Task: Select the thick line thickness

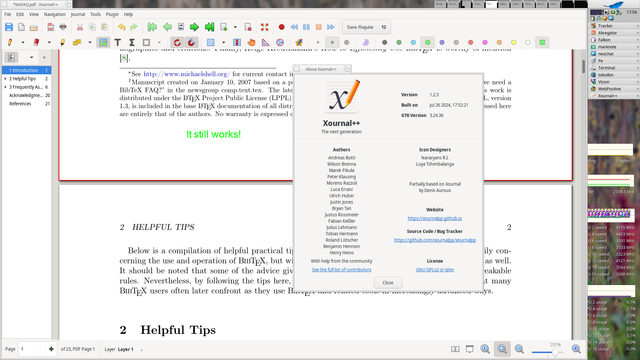Action: (347, 42)
